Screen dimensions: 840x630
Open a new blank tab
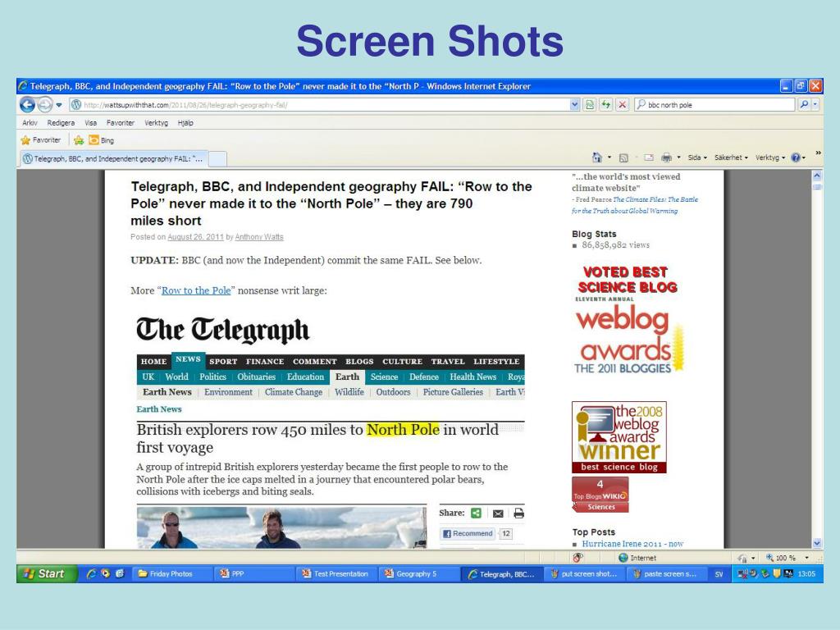[217, 158]
